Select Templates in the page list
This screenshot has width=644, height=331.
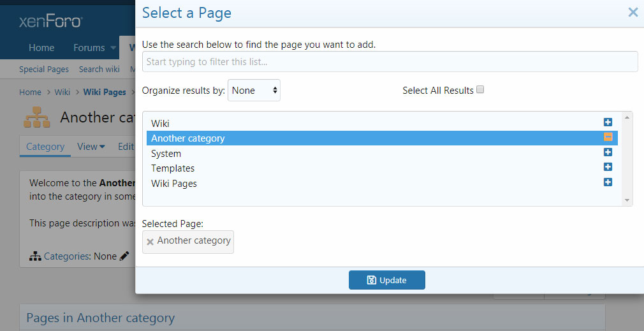(173, 168)
